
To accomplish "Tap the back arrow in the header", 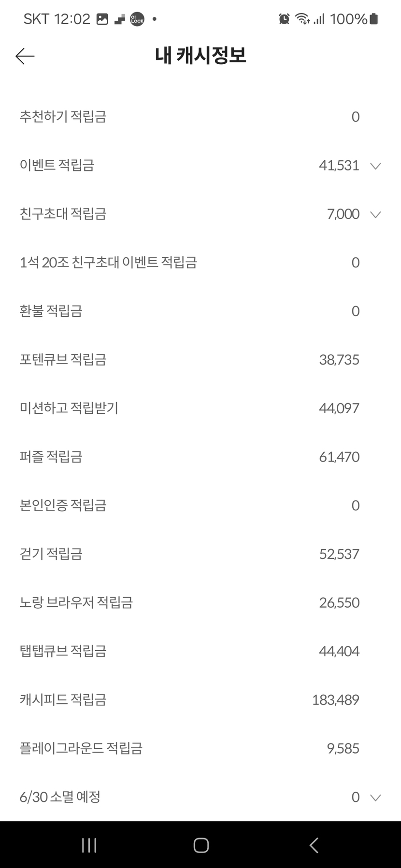I will (x=25, y=56).
